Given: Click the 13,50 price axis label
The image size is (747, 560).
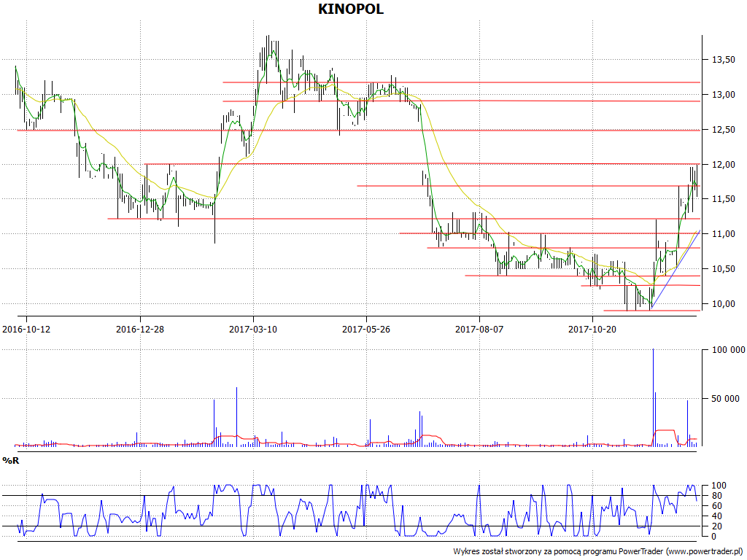Looking at the screenshot, I should pyautogui.click(x=724, y=60).
